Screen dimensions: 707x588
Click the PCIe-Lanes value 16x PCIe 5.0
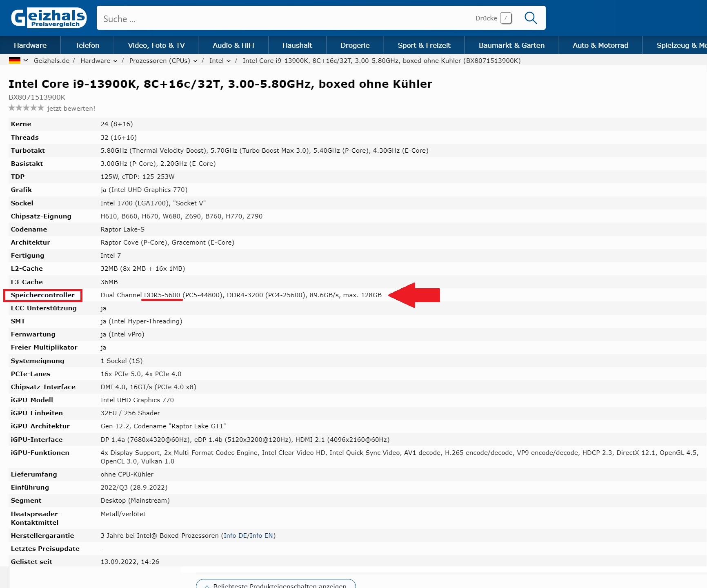141,374
